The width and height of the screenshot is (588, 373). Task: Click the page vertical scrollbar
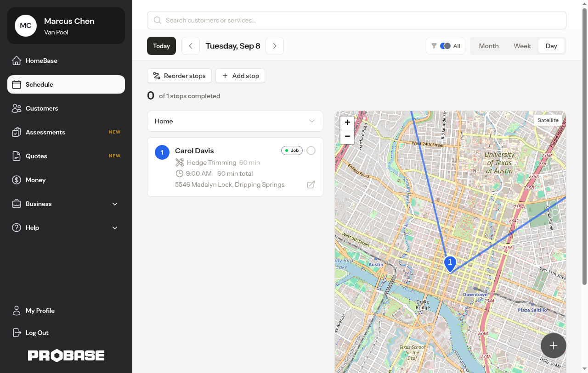585,147
